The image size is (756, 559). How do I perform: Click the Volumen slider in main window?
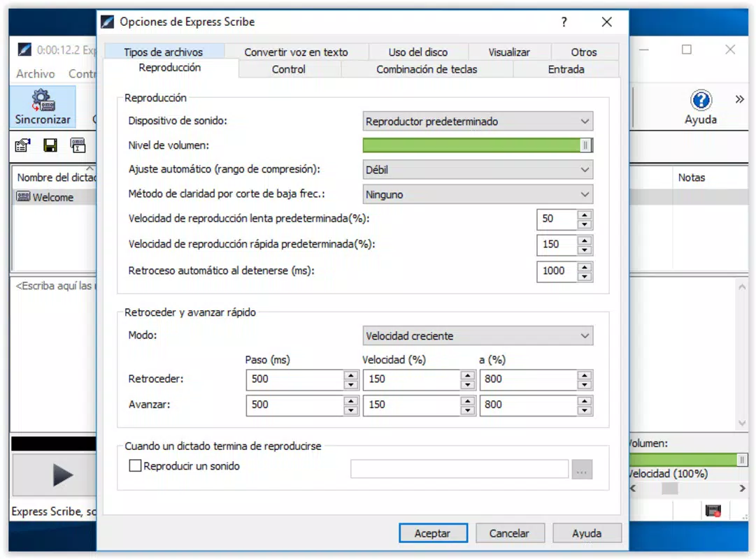pos(688,460)
